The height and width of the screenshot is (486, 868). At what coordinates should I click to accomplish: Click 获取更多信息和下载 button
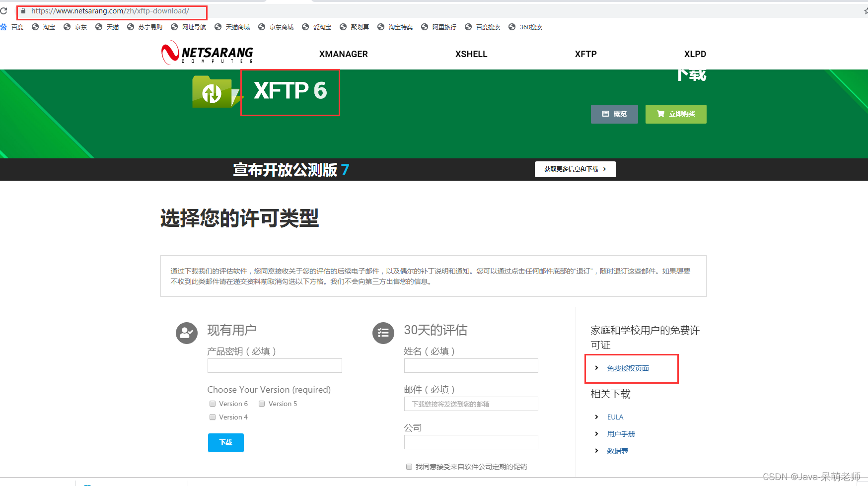click(x=576, y=169)
